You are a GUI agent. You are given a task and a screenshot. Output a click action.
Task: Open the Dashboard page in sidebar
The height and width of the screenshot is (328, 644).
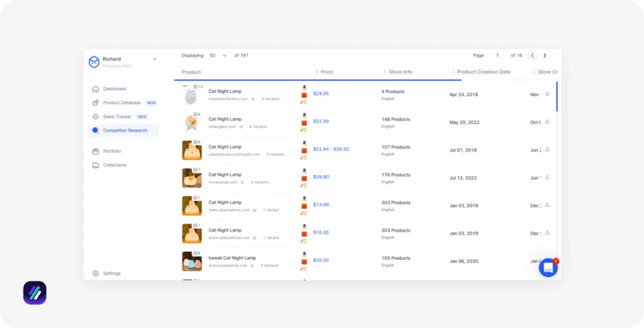114,89
